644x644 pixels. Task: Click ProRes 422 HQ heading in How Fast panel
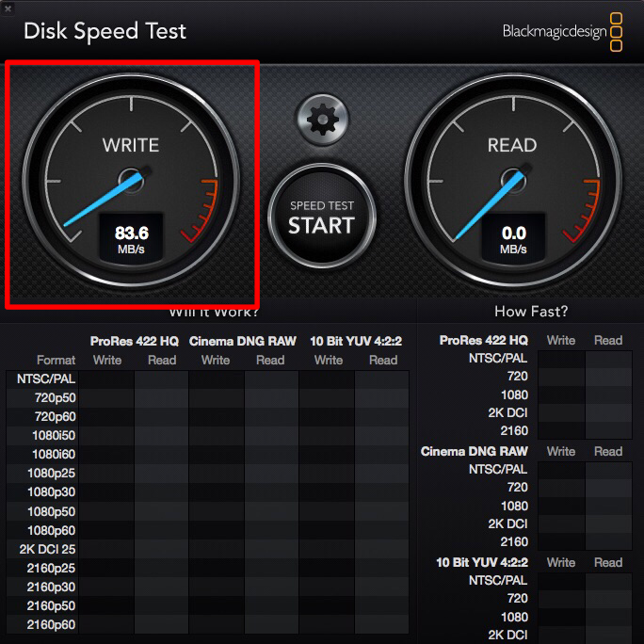click(x=483, y=340)
